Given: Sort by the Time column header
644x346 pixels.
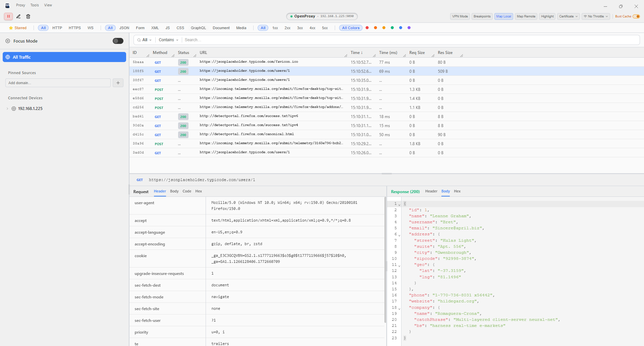Looking at the screenshot, I should point(357,53).
